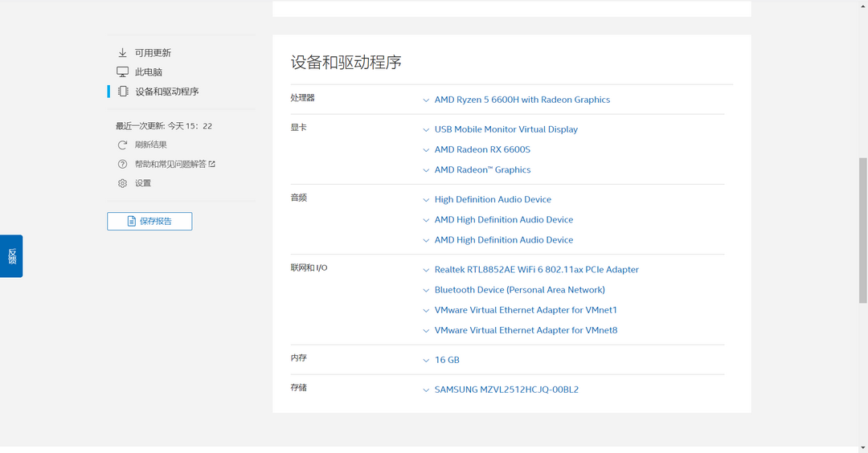Screen dimensions: 868x453
Task: Click VMware Virtual Ethernet Adapter for VMnet8
Action: [526, 330]
